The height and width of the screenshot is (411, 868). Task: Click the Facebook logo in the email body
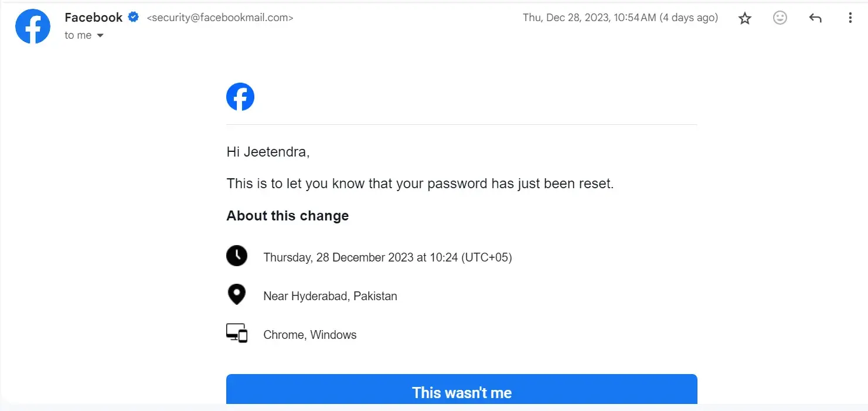click(240, 97)
